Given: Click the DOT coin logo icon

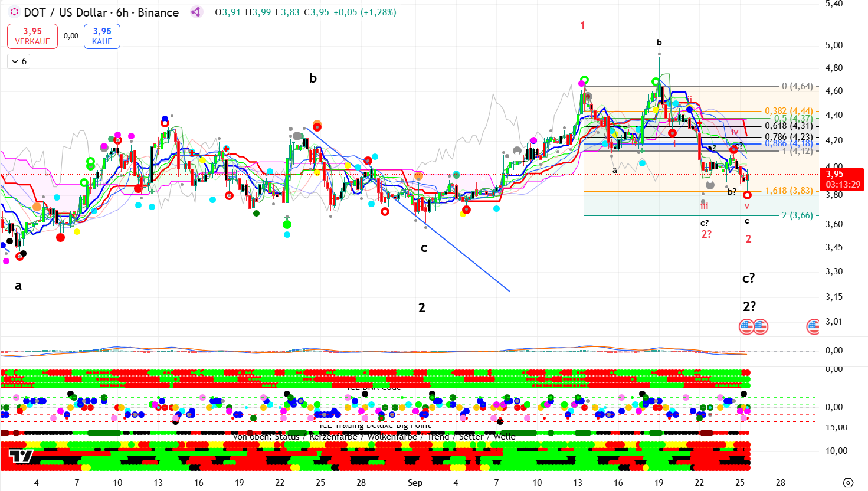Looking at the screenshot, I should 14,12.
